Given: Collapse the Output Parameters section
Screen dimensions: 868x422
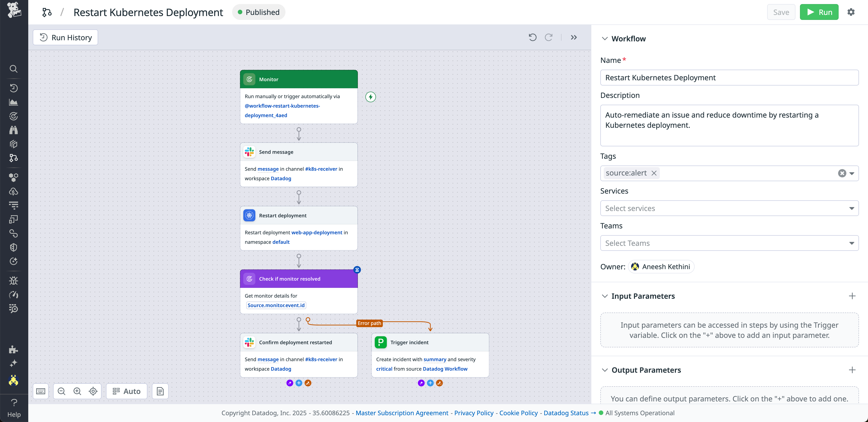Looking at the screenshot, I should point(605,370).
